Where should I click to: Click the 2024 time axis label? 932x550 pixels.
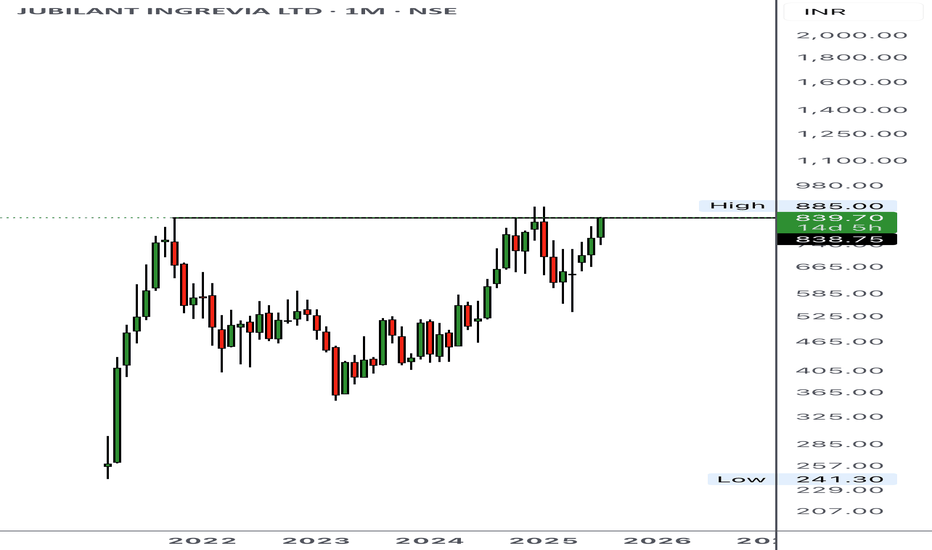point(429,541)
